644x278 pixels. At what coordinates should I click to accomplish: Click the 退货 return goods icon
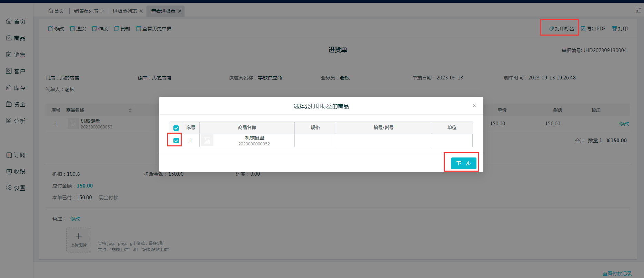(x=72, y=29)
